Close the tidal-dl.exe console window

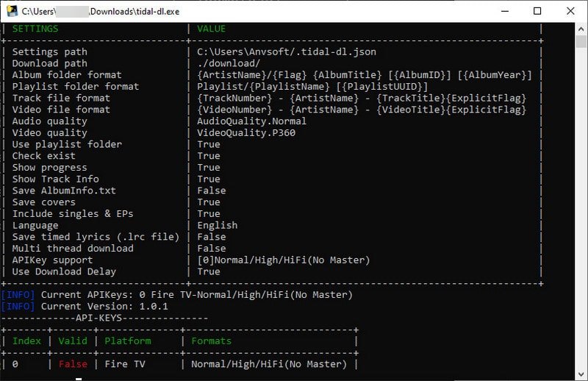(571, 11)
